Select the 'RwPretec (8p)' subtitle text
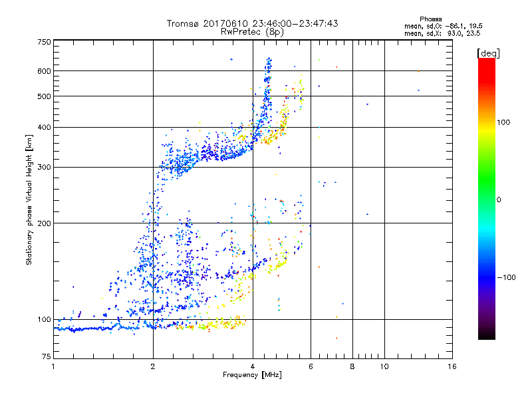This screenshot has height=399, width=532. click(252, 32)
